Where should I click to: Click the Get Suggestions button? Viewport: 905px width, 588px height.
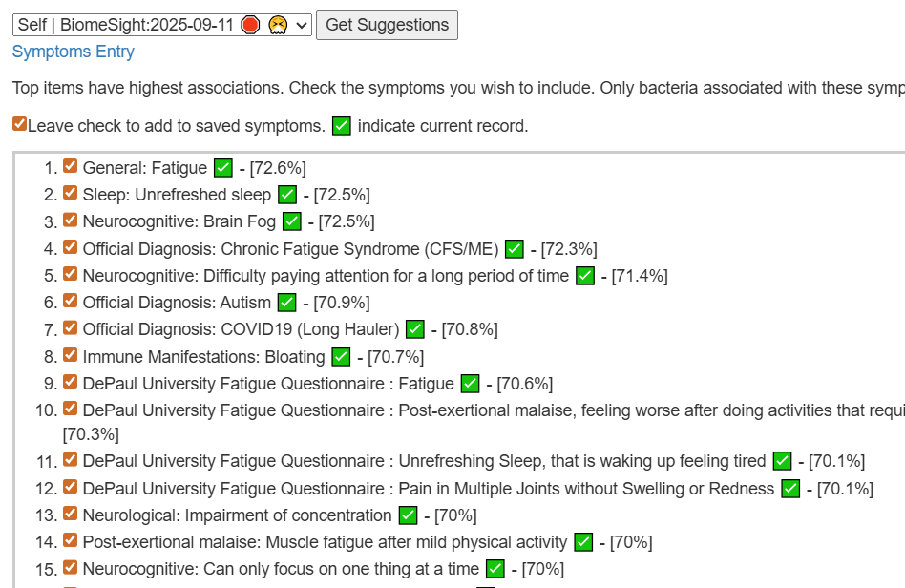(387, 25)
